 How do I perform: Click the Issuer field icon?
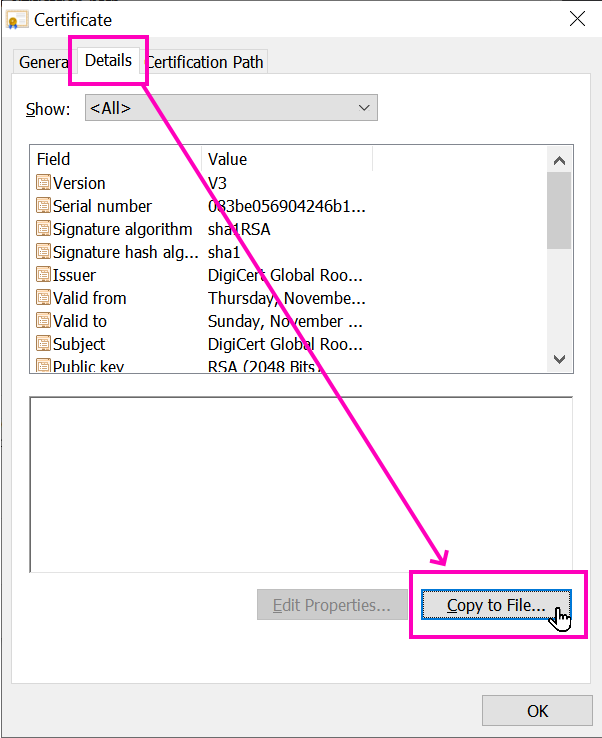pyautogui.click(x=43, y=274)
